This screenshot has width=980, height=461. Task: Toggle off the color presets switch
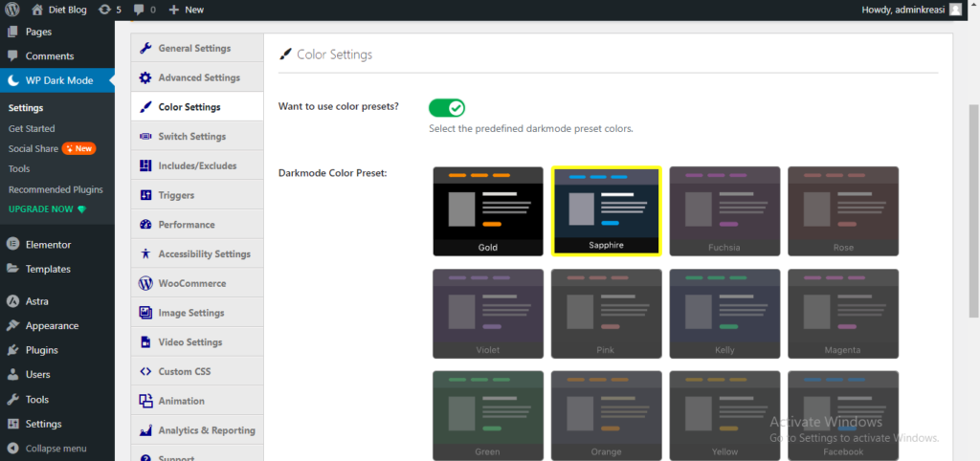(x=447, y=108)
